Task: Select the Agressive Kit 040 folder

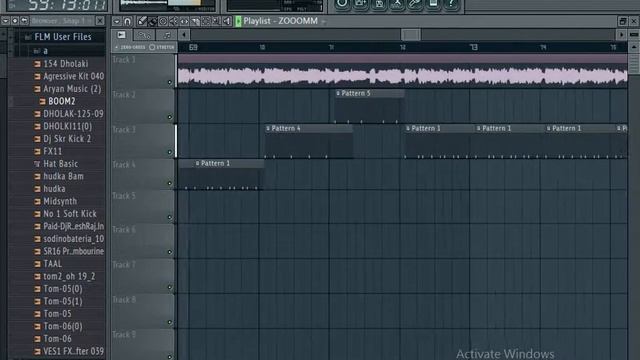Action: (73, 76)
